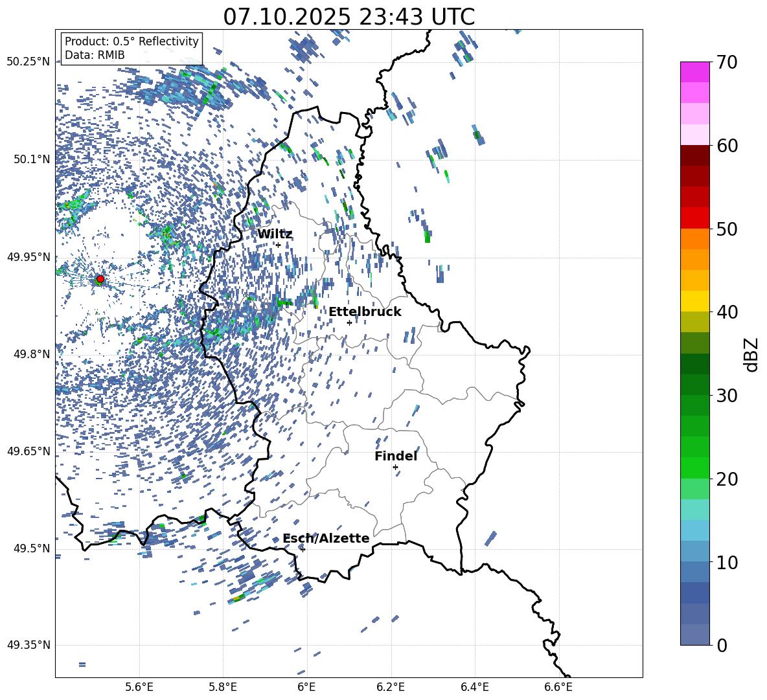Click the 49.35°N latitude label

[x=29, y=645]
